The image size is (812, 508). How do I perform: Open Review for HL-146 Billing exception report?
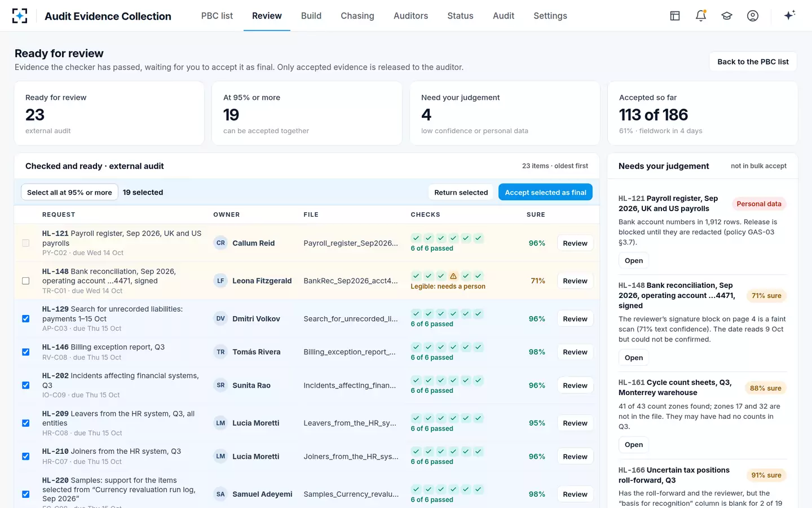click(575, 352)
